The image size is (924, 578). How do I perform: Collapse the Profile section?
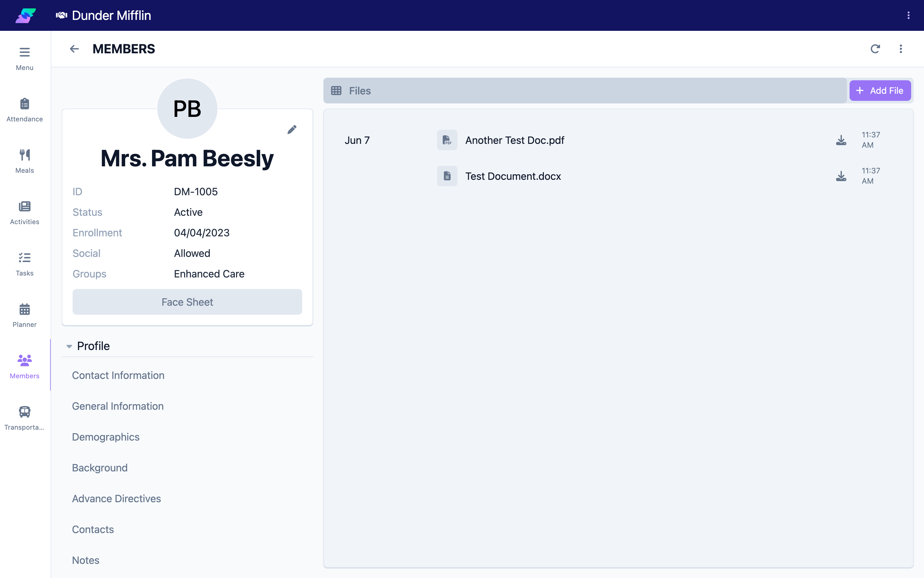[x=69, y=346]
